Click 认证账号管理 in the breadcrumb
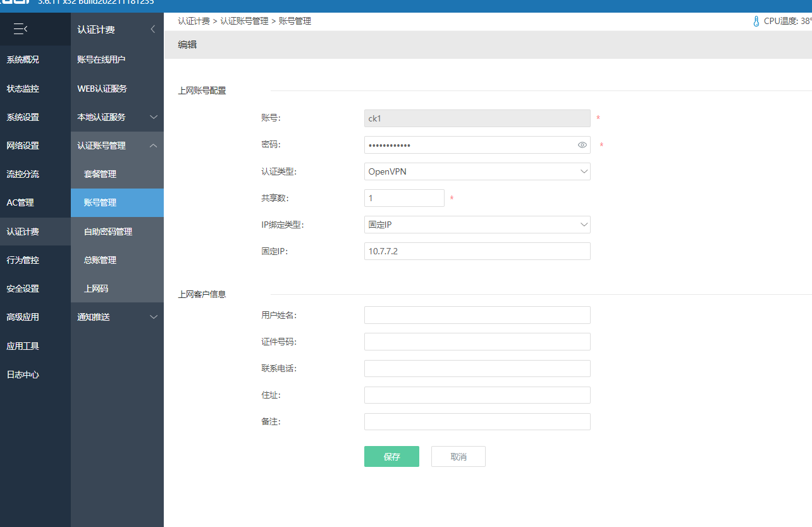The image size is (812, 527). 244,21
